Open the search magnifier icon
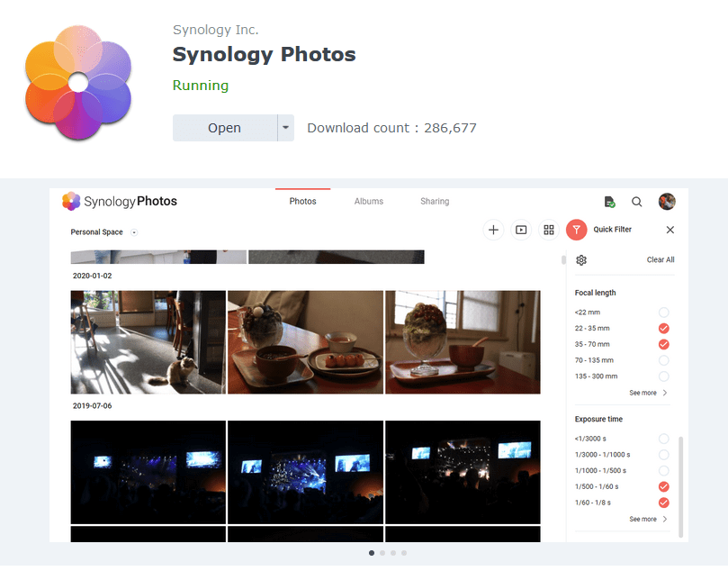 [637, 202]
